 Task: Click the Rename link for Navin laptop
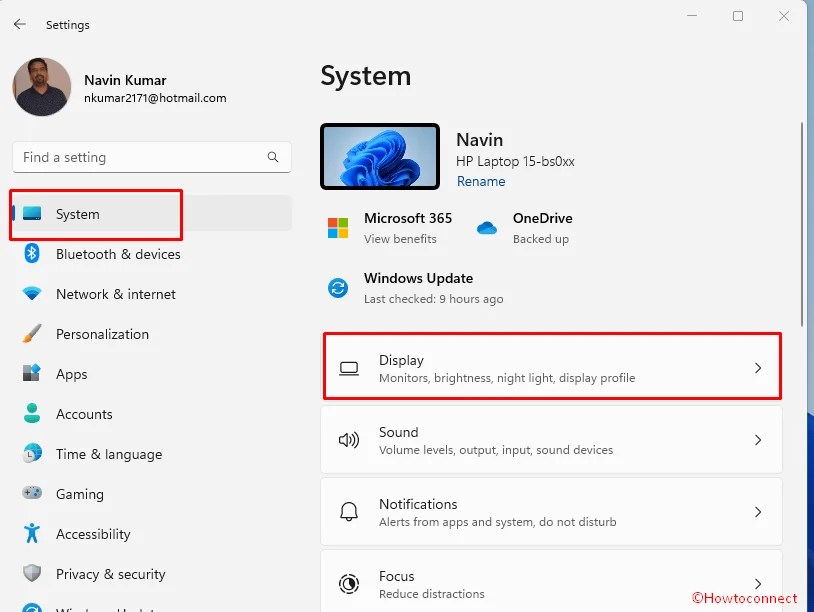tap(481, 181)
